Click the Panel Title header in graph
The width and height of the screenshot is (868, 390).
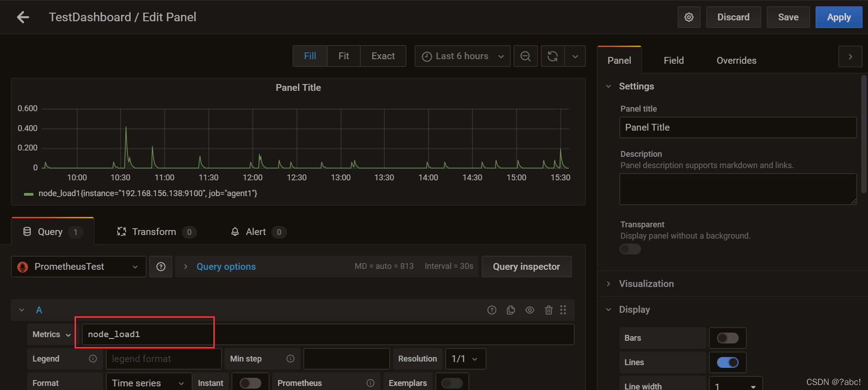pos(298,88)
